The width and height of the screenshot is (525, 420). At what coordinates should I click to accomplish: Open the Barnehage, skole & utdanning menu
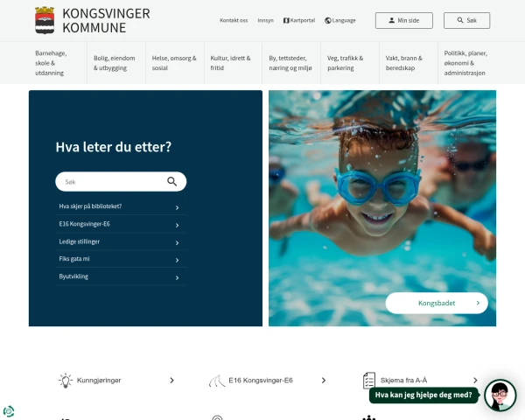click(x=58, y=63)
